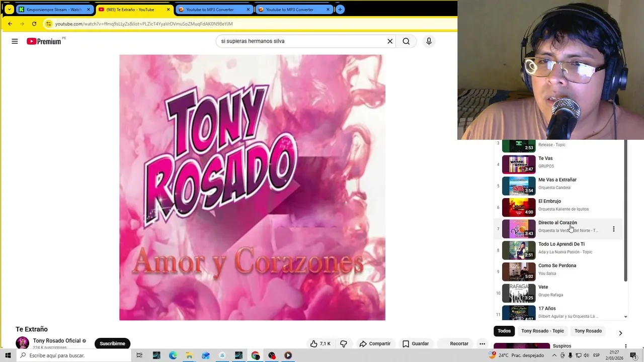Launch Microsoft Edge from taskbar
The width and height of the screenshot is (644, 362).
[x=173, y=355]
